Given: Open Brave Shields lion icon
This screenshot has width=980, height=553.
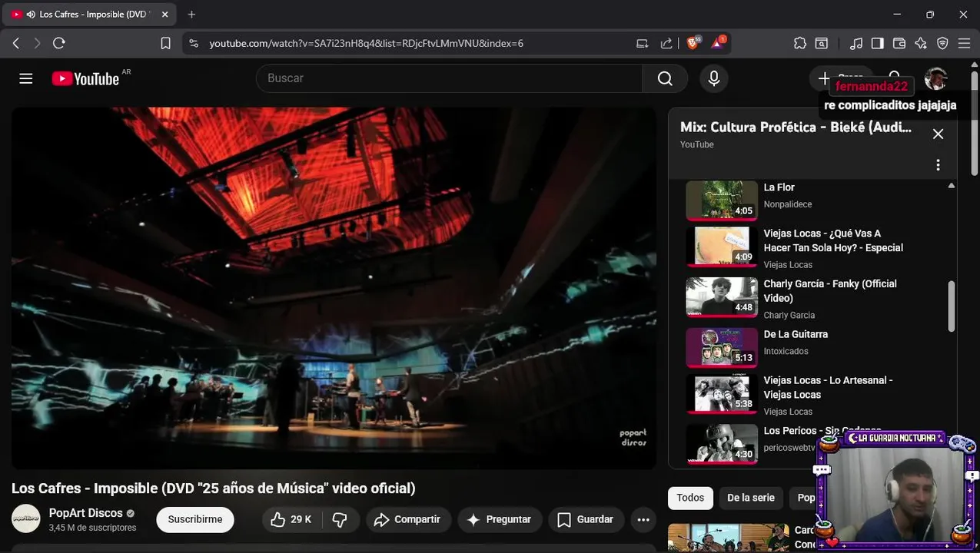Looking at the screenshot, I should pyautogui.click(x=693, y=43).
